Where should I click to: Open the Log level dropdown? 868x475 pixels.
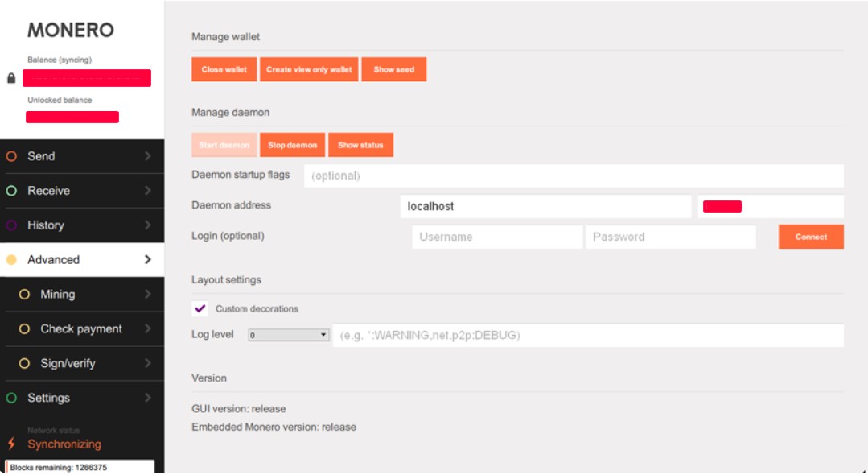[289, 335]
